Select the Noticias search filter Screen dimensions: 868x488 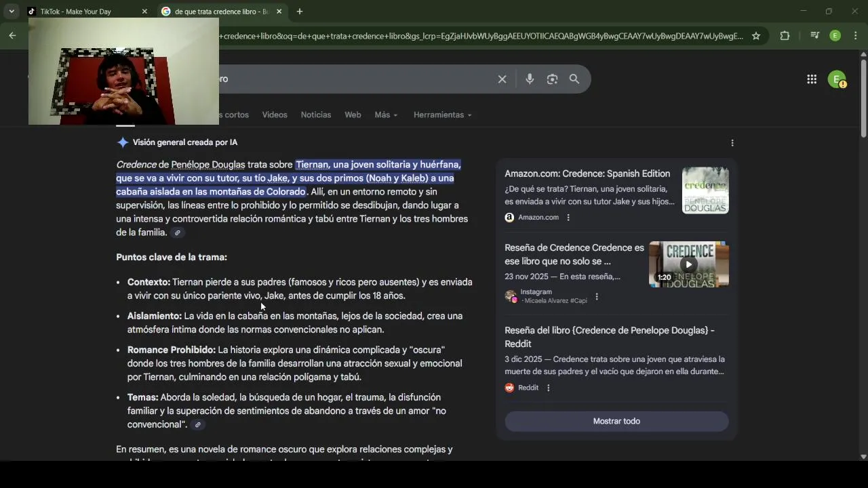tap(316, 115)
